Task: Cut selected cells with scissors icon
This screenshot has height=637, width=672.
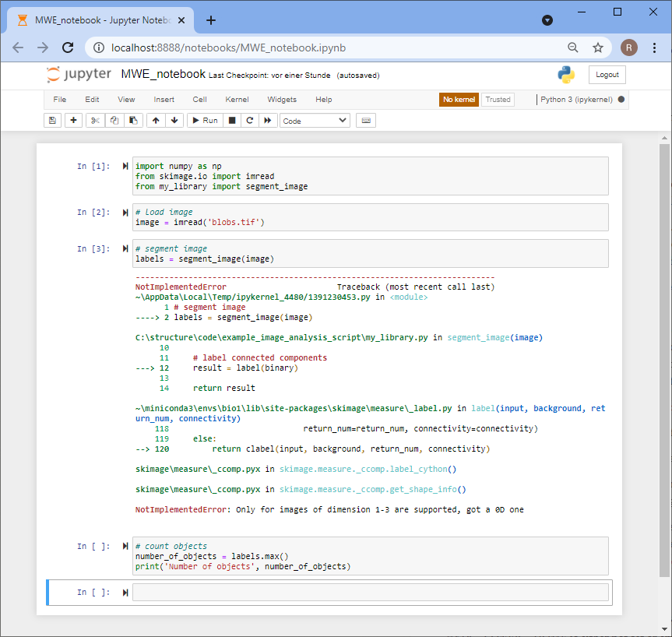Action: pyautogui.click(x=95, y=121)
